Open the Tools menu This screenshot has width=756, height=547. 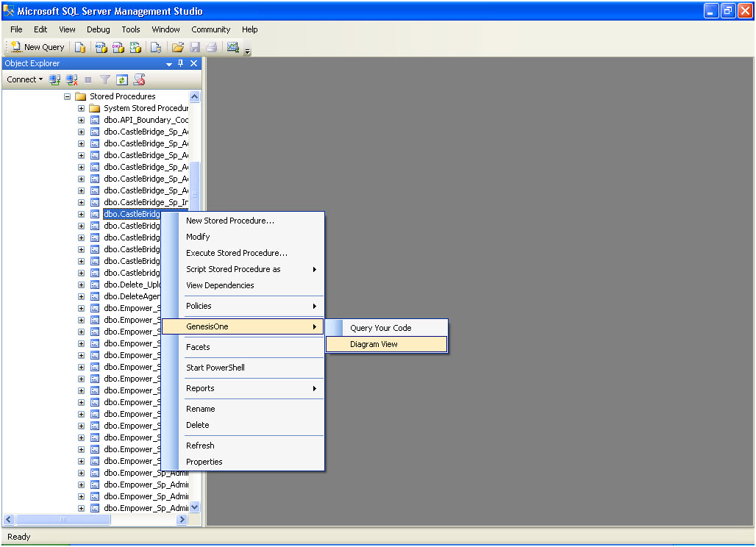[131, 29]
